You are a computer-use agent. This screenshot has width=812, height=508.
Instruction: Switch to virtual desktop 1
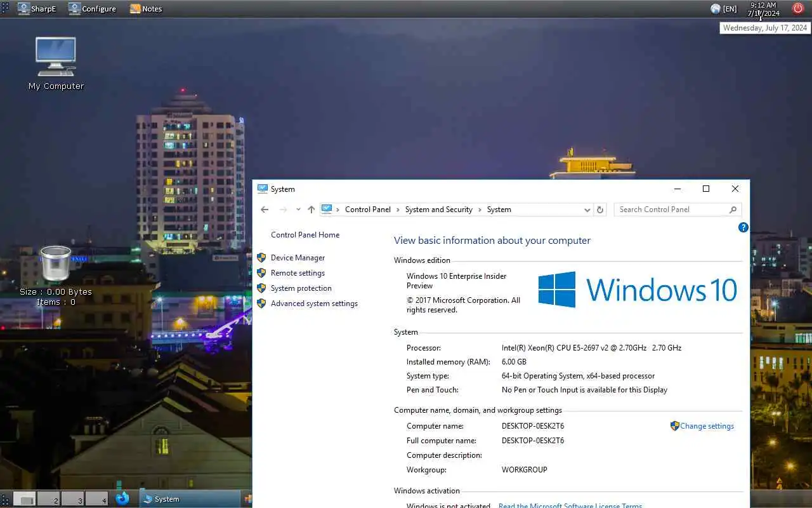click(24, 498)
